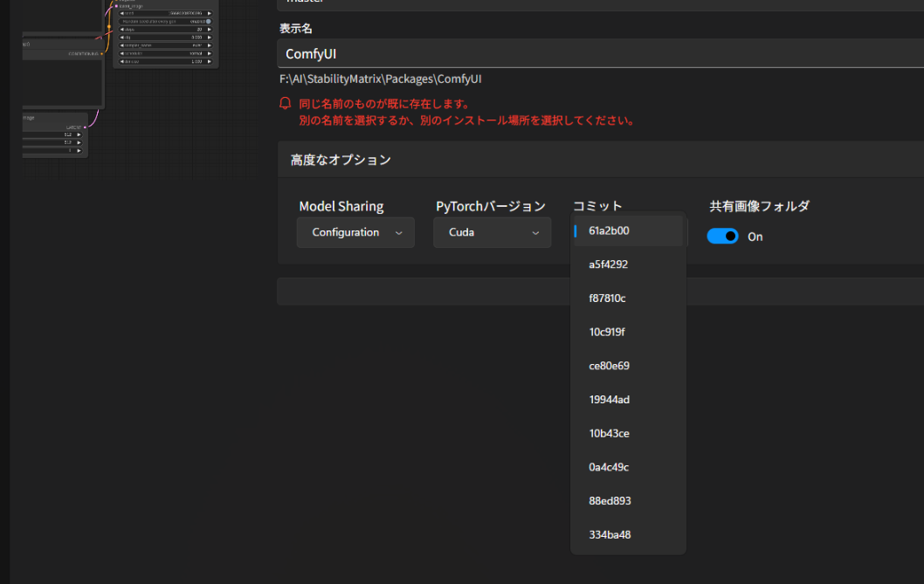Select commit 10c919f
The width and height of the screenshot is (924, 584).
coord(628,332)
